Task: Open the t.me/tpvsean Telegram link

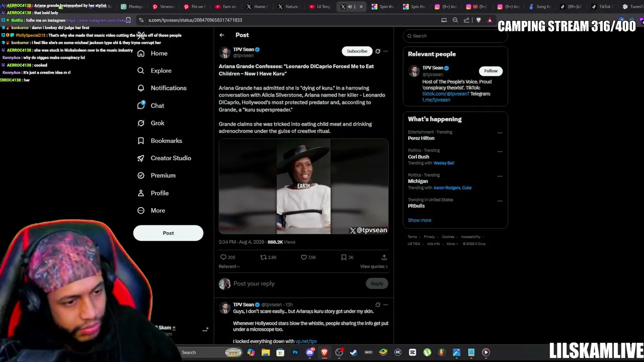Action: point(436,100)
